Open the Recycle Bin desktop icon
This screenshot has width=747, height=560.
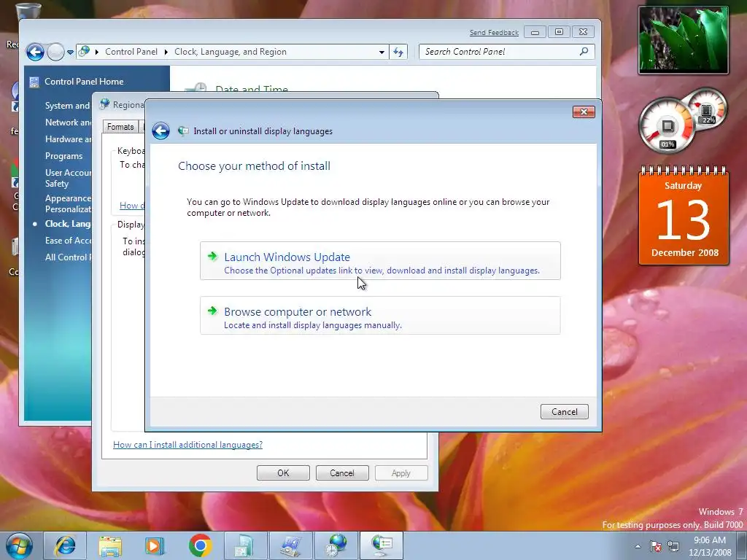28,10
